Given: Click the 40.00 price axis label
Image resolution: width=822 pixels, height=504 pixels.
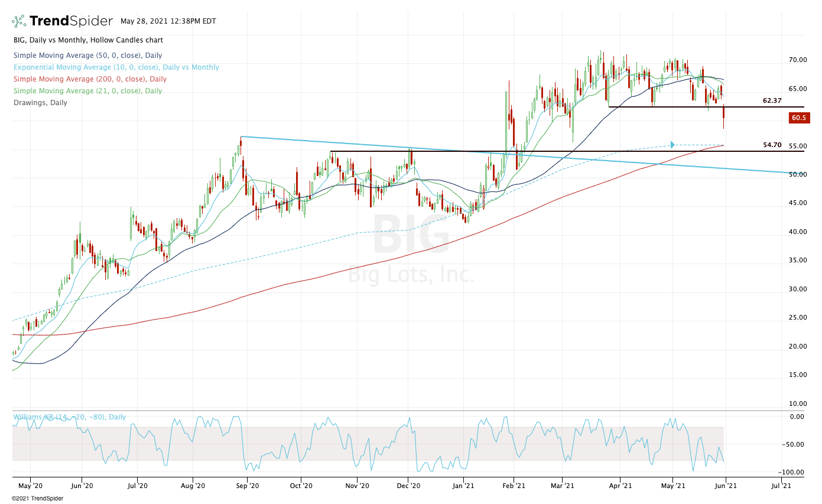Looking at the screenshot, I should 798,232.
